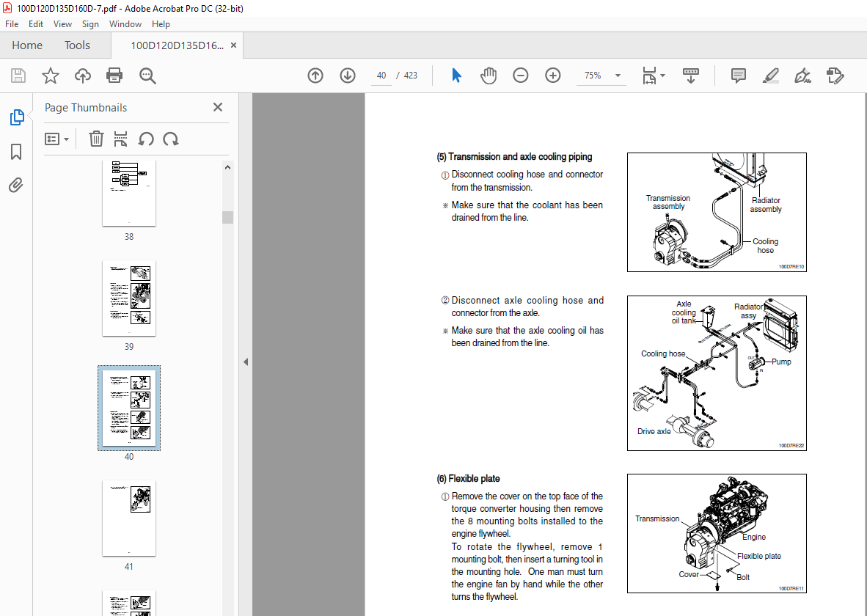Screen dimensions: 867x616
Task: Select the 100D120D135D16... document tab
Action: pyautogui.click(x=177, y=45)
